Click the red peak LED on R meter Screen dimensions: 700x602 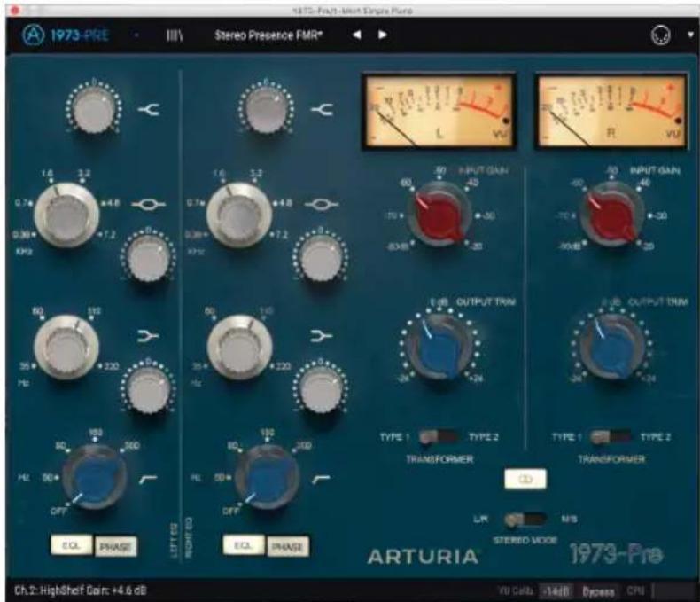[678, 121]
